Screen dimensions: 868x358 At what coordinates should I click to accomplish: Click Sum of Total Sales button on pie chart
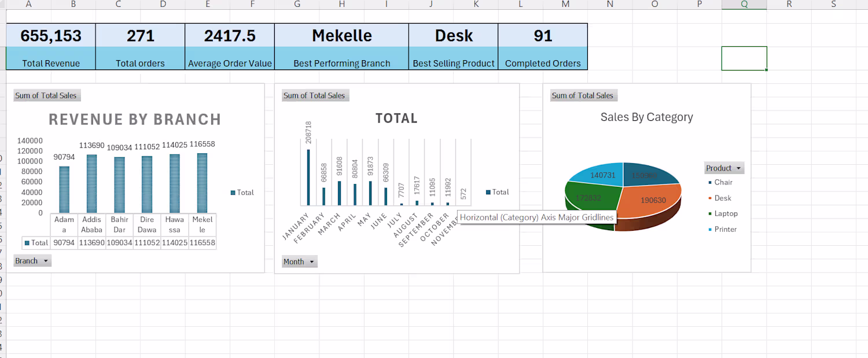pyautogui.click(x=582, y=95)
